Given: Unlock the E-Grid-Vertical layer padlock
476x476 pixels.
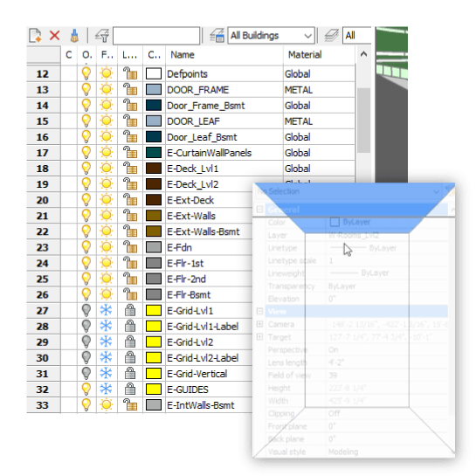Looking at the screenshot, I should tap(130, 374).
